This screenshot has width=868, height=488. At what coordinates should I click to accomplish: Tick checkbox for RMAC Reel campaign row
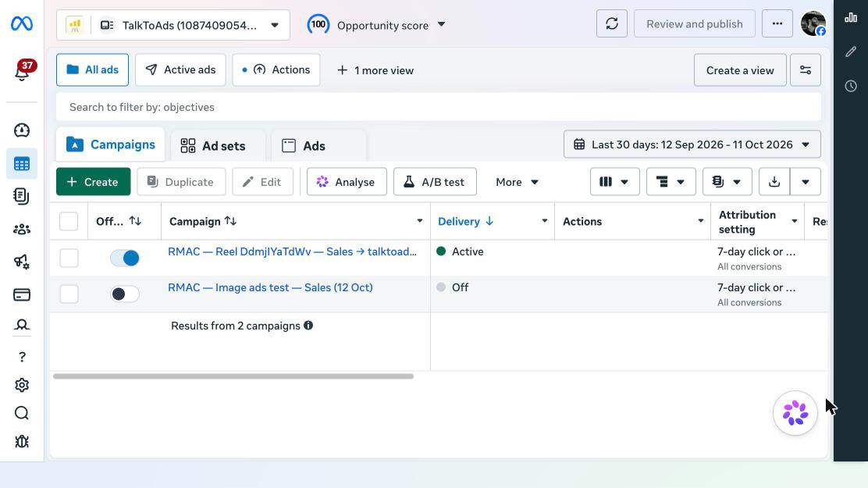tap(69, 258)
